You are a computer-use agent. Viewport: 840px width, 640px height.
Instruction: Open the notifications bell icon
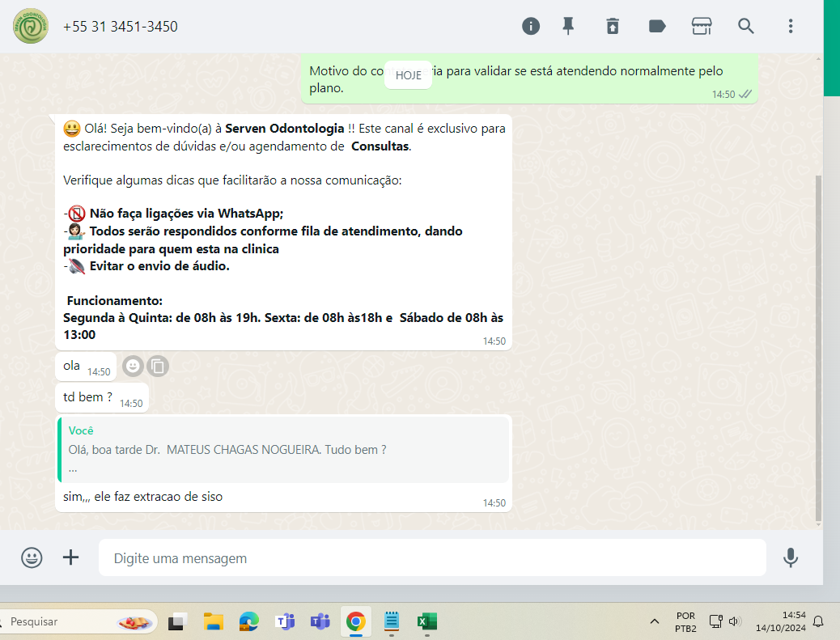(818, 621)
